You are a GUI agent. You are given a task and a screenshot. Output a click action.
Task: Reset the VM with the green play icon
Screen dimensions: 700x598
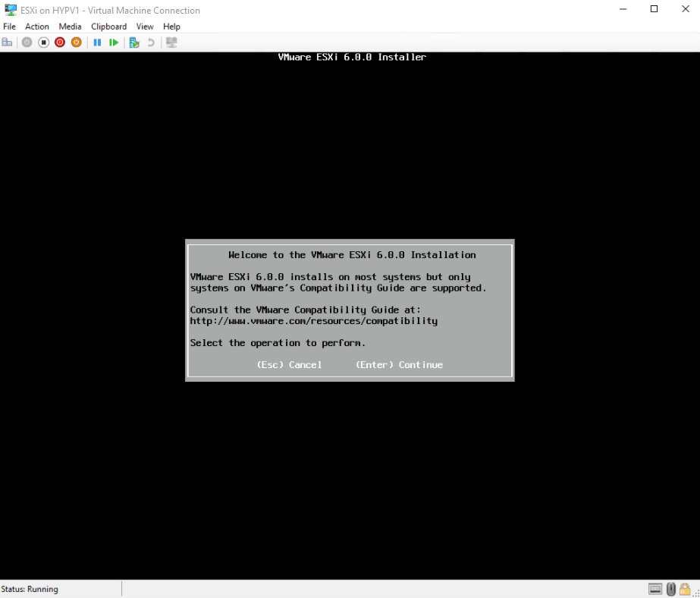point(114,42)
